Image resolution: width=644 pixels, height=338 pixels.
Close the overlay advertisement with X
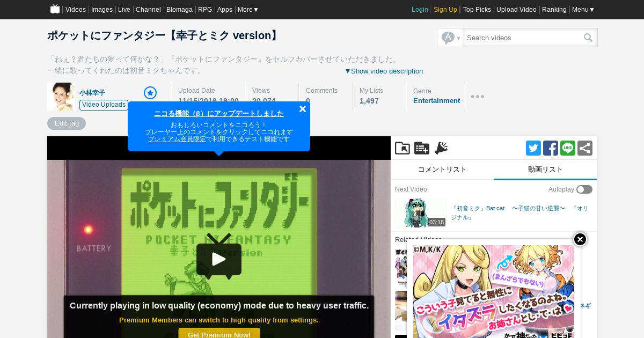tap(580, 239)
